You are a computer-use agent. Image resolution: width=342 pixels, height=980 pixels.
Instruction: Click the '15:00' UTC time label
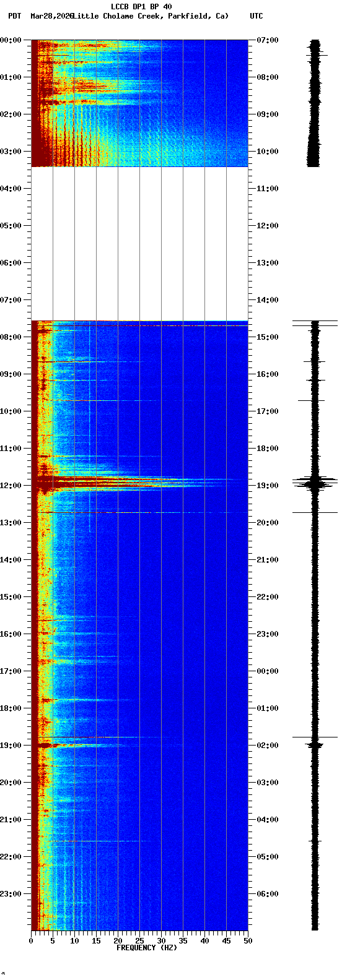click(268, 337)
